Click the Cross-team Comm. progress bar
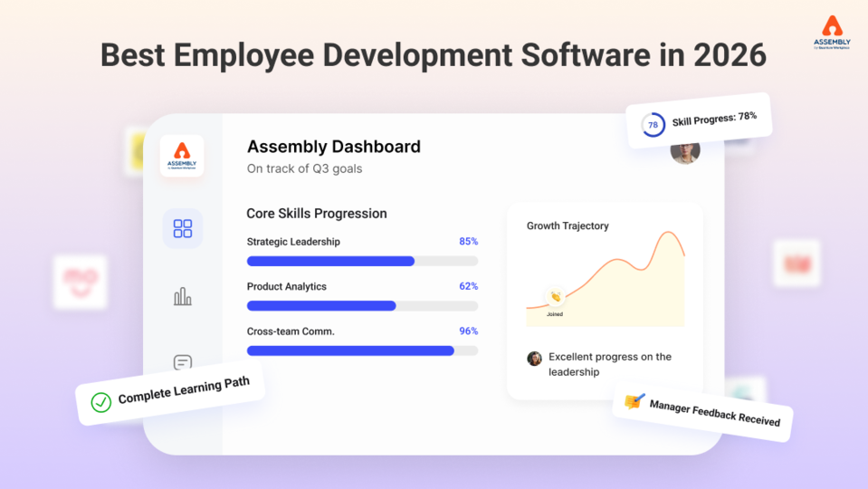The height and width of the screenshot is (489, 868). pyautogui.click(x=362, y=350)
